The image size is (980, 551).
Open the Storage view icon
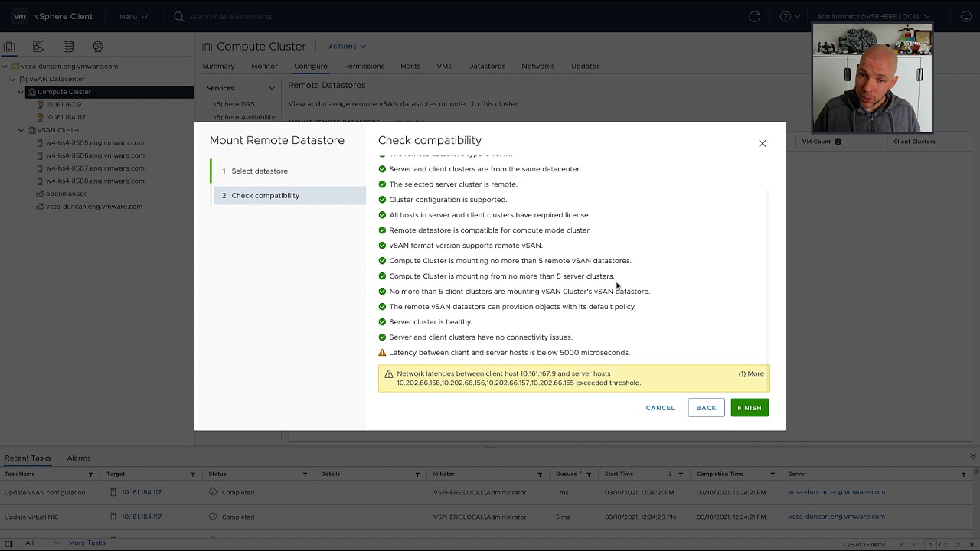pyautogui.click(x=68, y=47)
